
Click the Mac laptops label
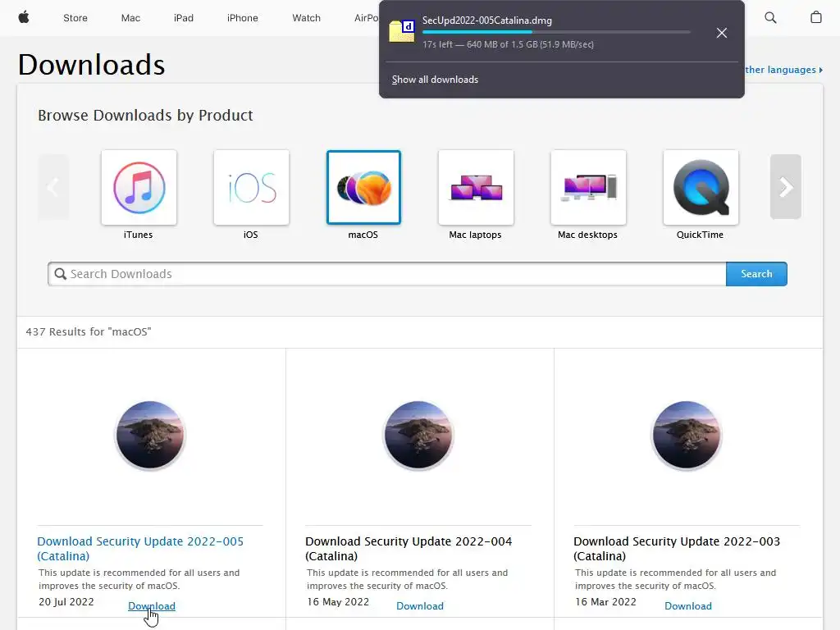tap(475, 235)
